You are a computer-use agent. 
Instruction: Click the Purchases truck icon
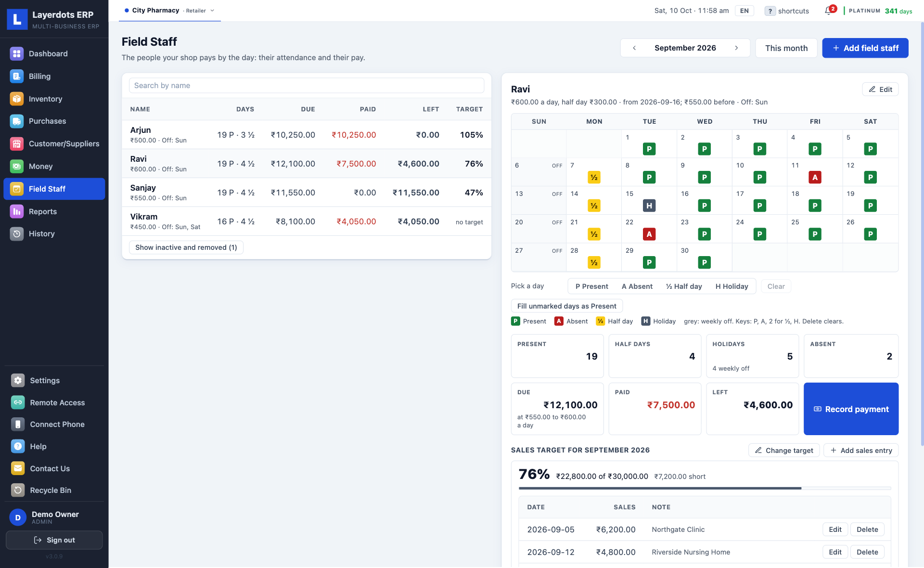17,121
